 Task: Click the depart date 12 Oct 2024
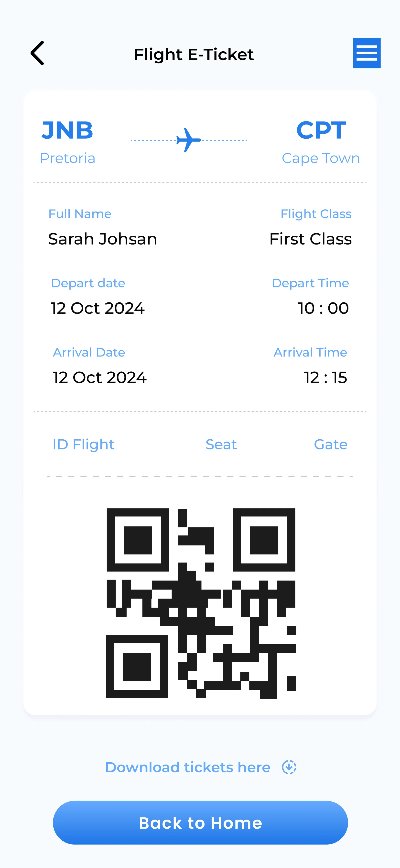(x=98, y=308)
